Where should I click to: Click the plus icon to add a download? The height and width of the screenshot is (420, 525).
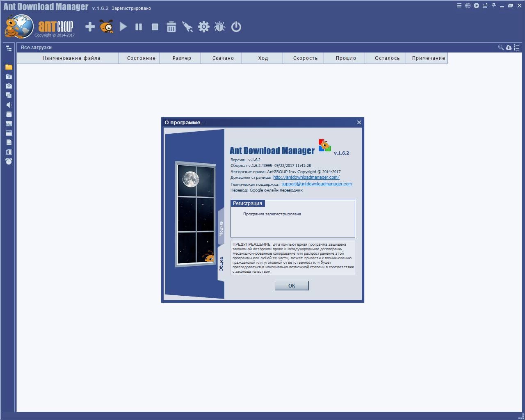(90, 27)
